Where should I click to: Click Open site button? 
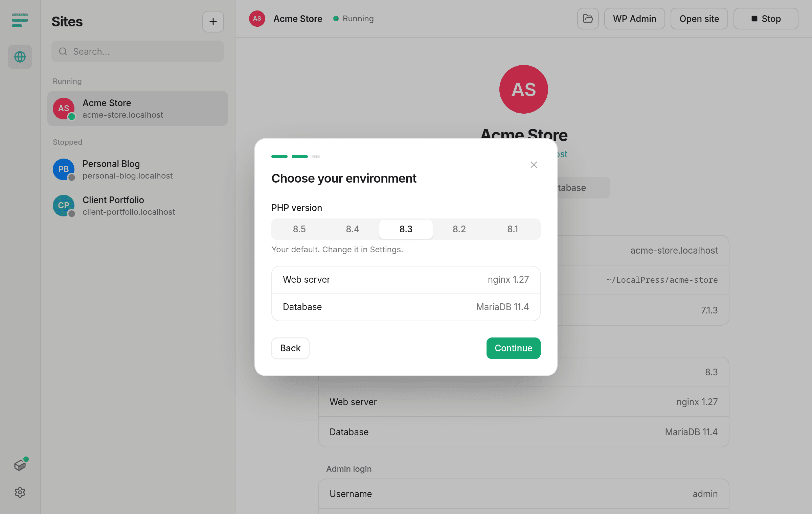point(699,19)
